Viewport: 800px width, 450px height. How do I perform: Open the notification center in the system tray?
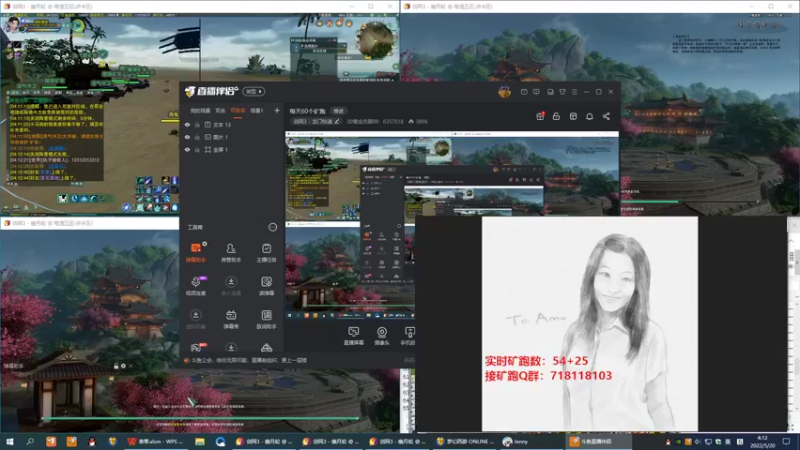786,441
